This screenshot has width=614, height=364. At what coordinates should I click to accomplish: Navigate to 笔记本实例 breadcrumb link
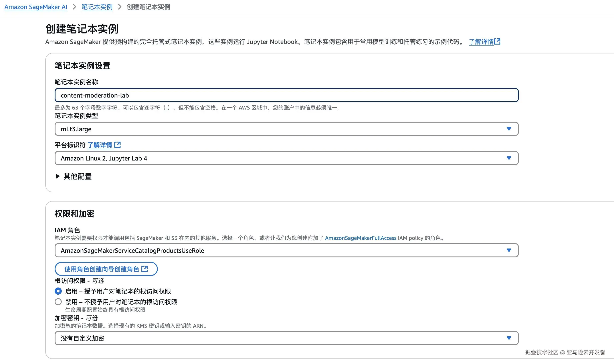pyautogui.click(x=97, y=7)
